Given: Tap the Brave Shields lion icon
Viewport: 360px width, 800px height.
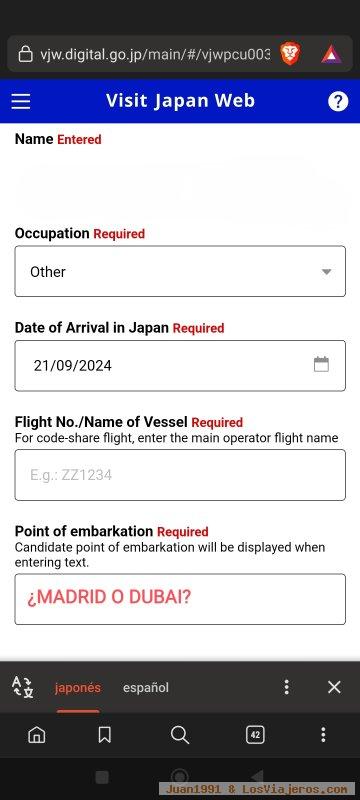Looking at the screenshot, I should (x=291, y=54).
